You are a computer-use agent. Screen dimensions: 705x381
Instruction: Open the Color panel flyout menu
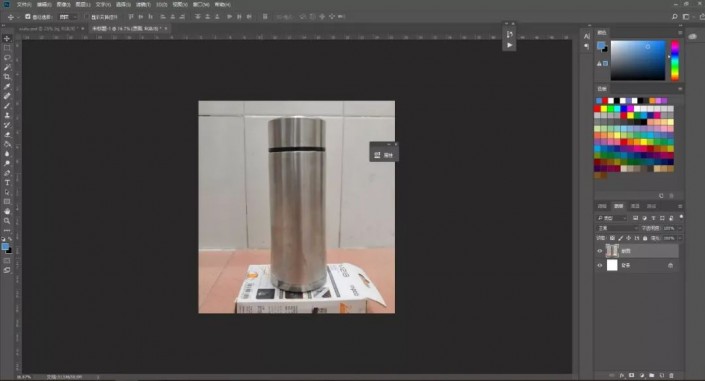point(680,32)
